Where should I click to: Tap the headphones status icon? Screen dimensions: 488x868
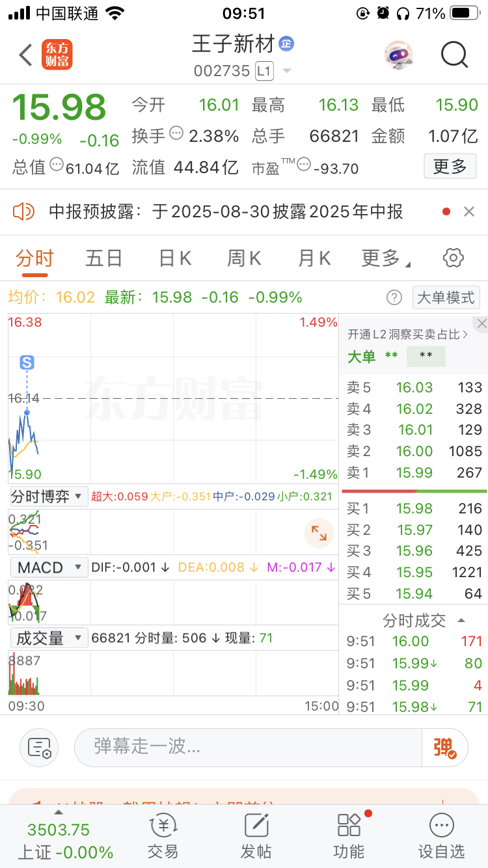pos(403,13)
